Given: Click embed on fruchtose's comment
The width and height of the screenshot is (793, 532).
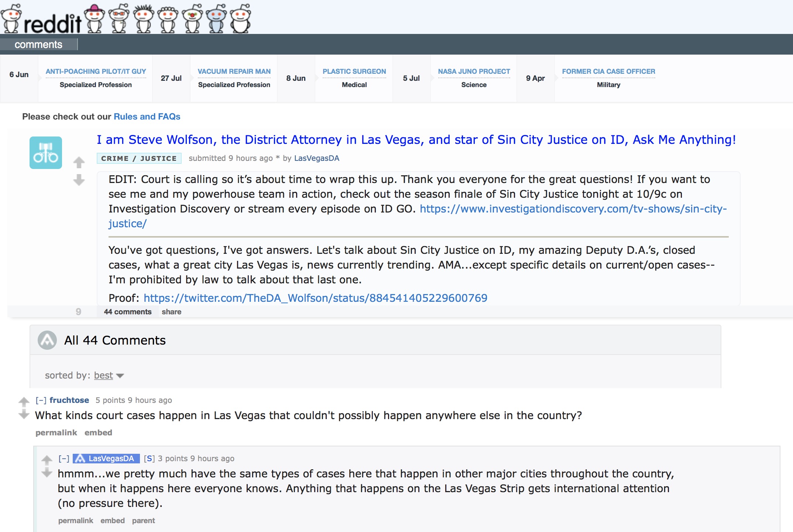Looking at the screenshot, I should point(98,433).
